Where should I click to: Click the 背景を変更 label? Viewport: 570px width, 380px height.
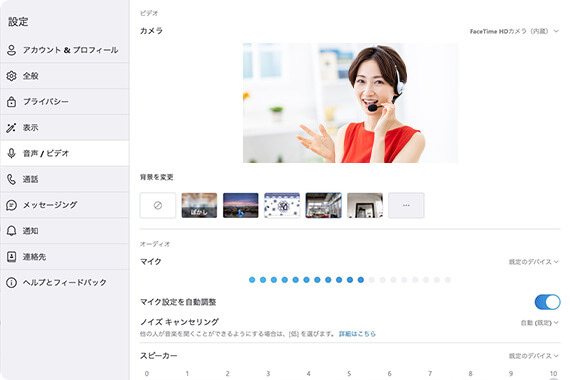point(157,177)
